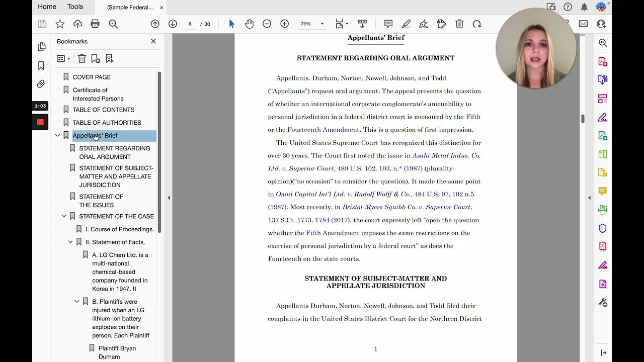644x362 pixels.
Task: Click the scrolling mode toolbar icon
Action: pos(362,24)
